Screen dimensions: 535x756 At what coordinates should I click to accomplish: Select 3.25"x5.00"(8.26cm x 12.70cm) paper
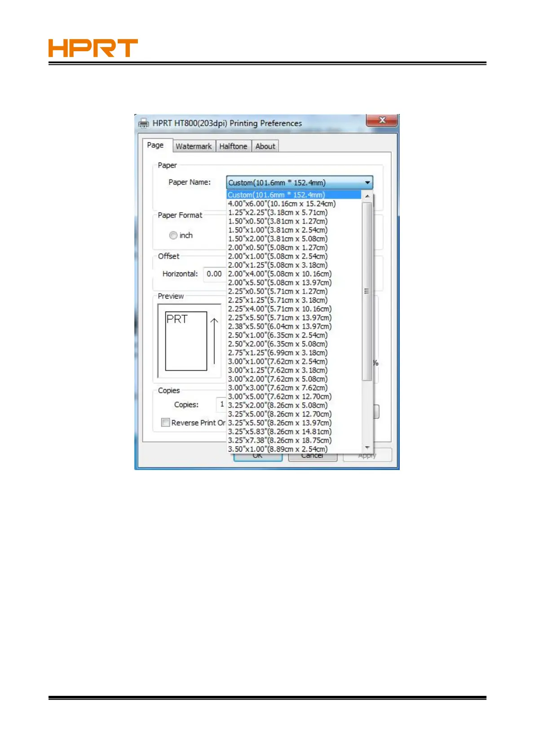click(294, 413)
